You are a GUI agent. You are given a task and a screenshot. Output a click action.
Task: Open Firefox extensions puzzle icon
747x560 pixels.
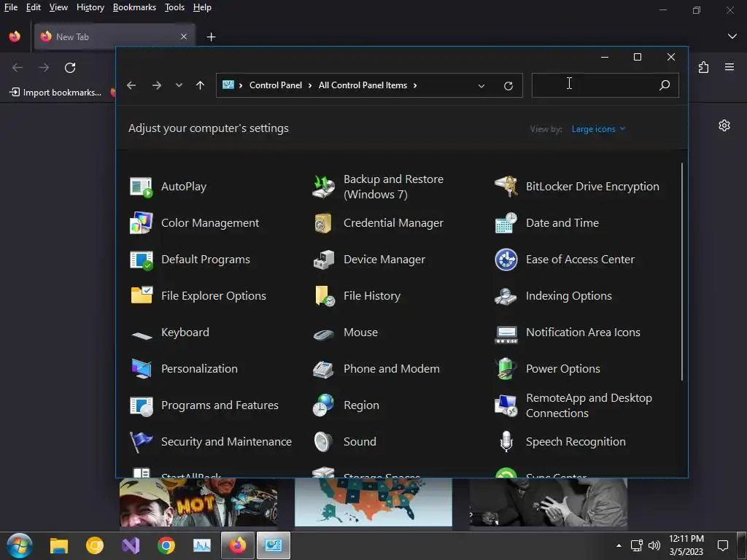pyautogui.click(x=703, y=67)
